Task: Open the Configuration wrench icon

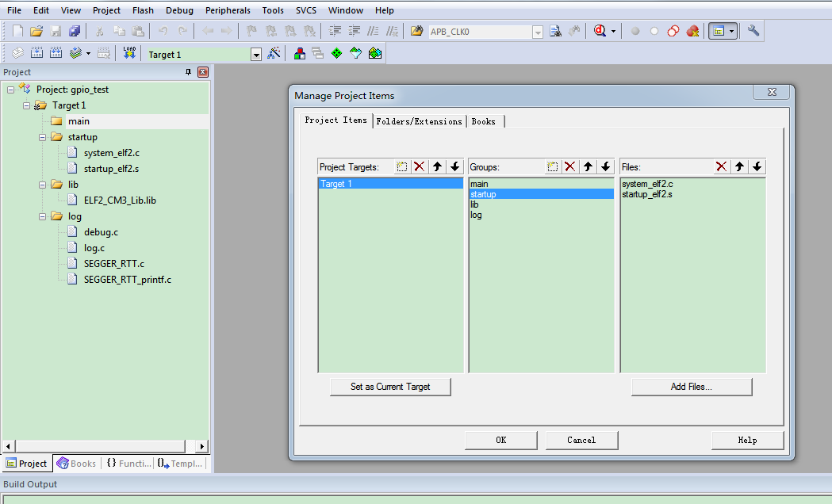Action: point(753,31)
